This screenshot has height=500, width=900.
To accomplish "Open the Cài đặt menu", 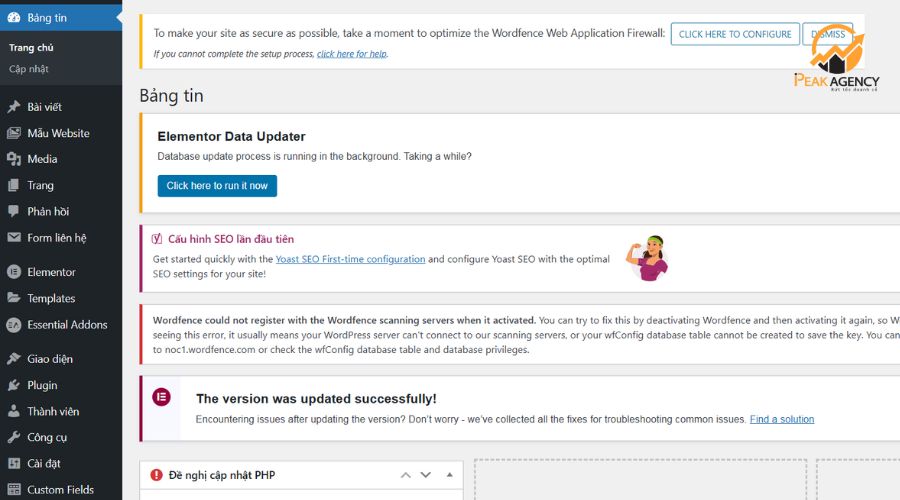I will (x=61, y=463).
